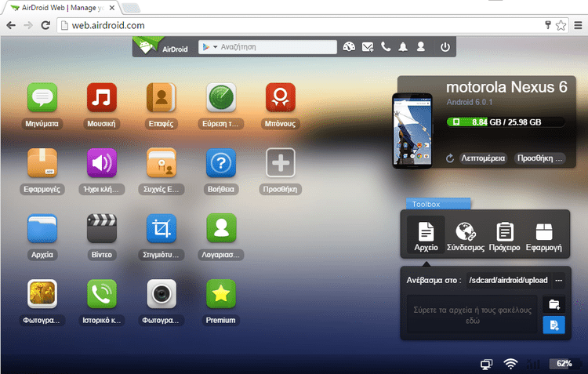This screenshot has width=588, height=374.
Task: Click the Λεπτομέρεια details button
Action: (483, 158)
